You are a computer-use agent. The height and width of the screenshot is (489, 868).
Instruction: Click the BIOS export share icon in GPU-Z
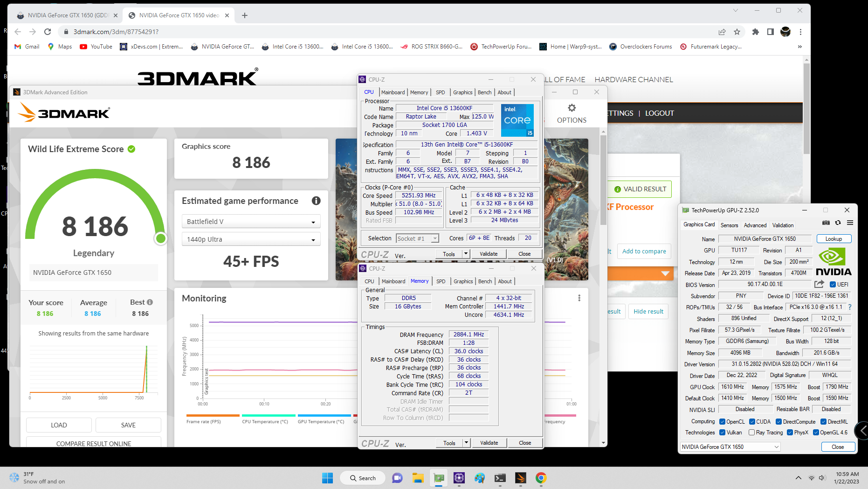click(x=819, y=284)
